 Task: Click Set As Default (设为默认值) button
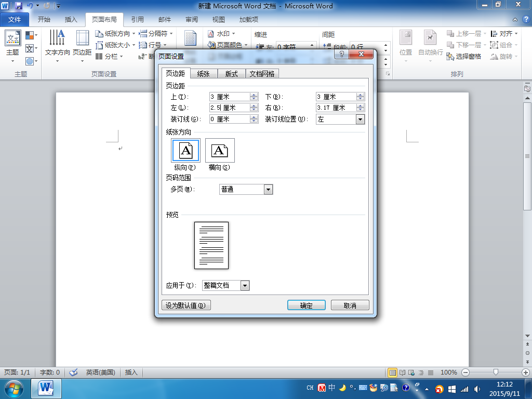(x=186, y=305)
